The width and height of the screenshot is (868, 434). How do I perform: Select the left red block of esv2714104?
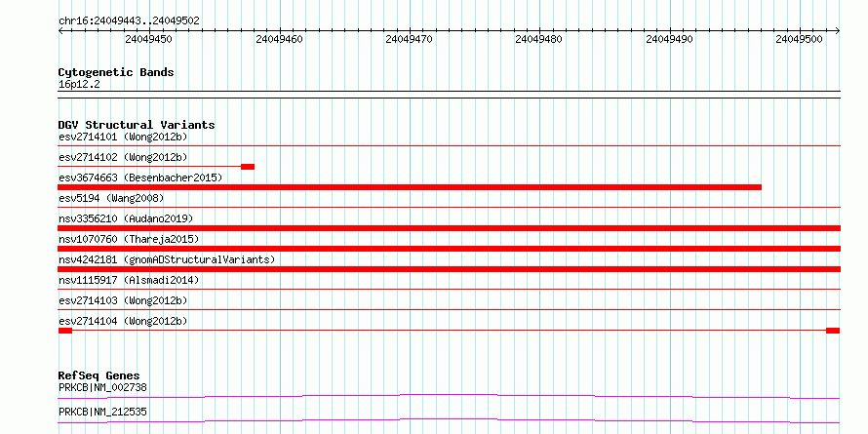[65, 331]
